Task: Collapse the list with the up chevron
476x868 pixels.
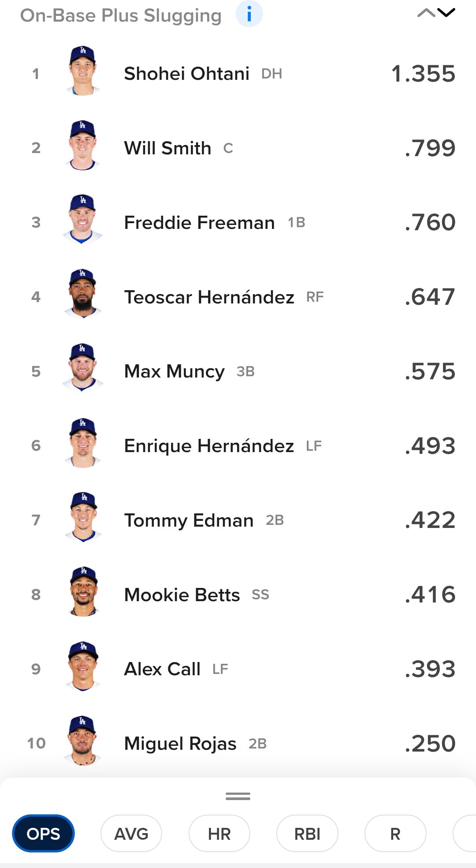Action: [426, 13]
